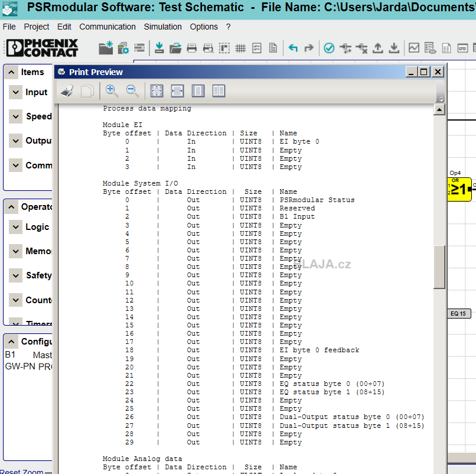The image size is (476, 474).
Task: Click the configuration list icon in main toolbar
Action: (139, 48)
